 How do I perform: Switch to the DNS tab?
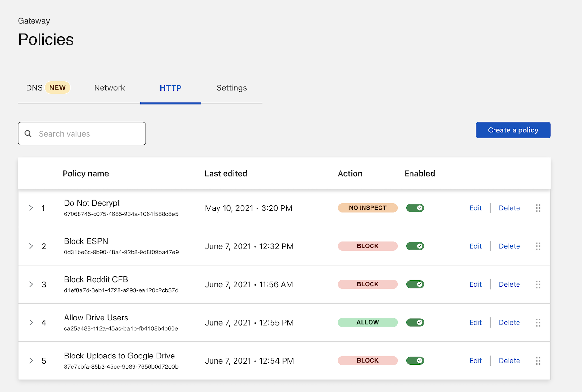coord(34,88)
